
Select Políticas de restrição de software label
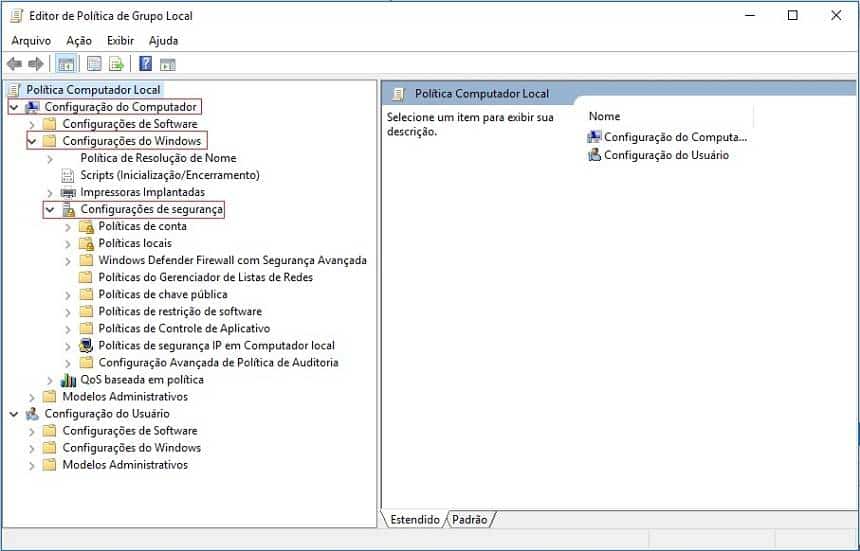tap(180, 311)
